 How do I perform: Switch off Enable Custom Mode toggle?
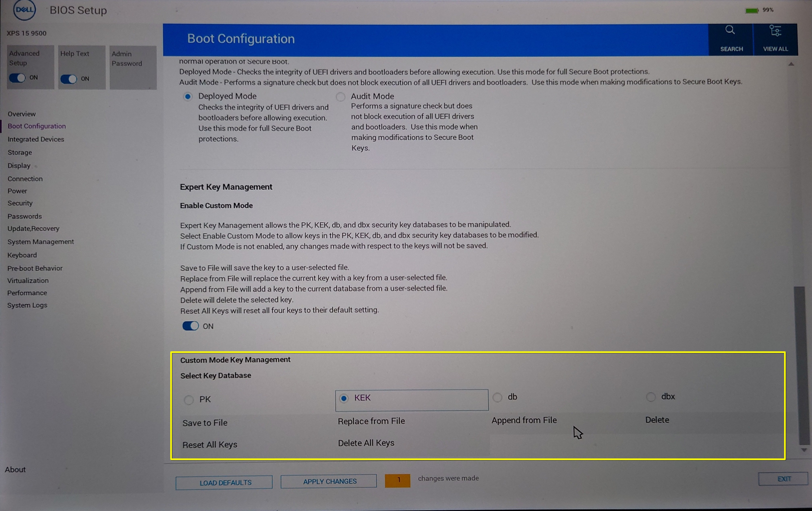pyautogui.click(x=191, y=326)
